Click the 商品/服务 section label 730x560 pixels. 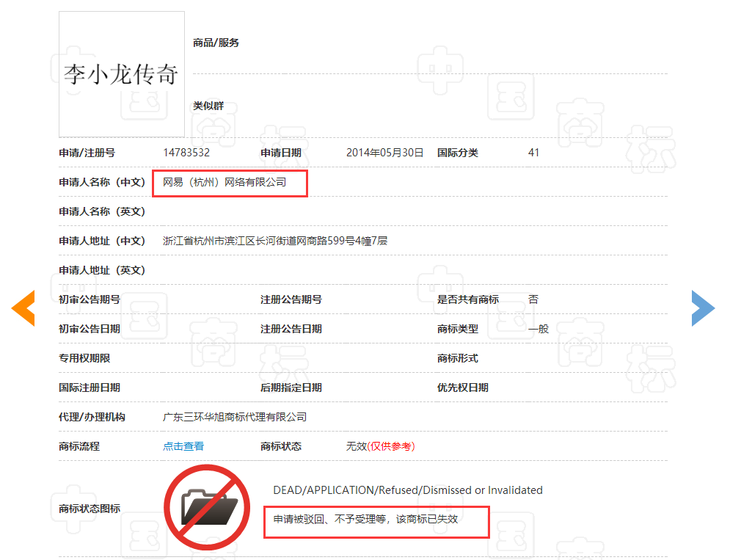click(216, 43)
